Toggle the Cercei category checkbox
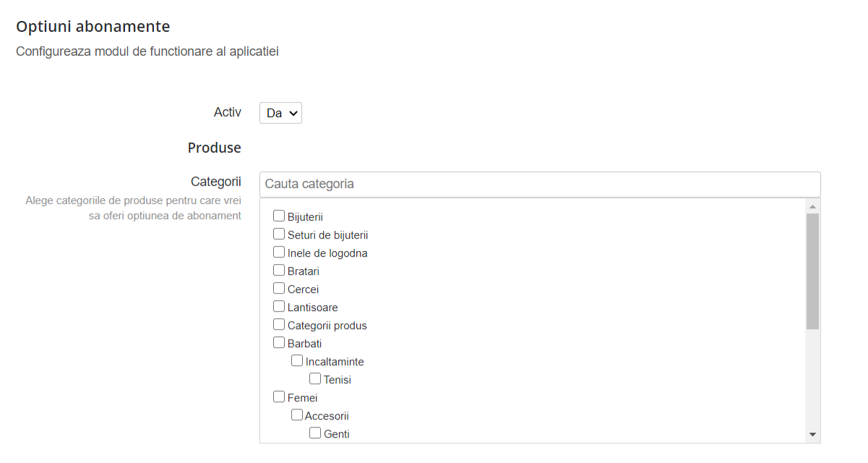868x463 pixels. click(279, 288)
